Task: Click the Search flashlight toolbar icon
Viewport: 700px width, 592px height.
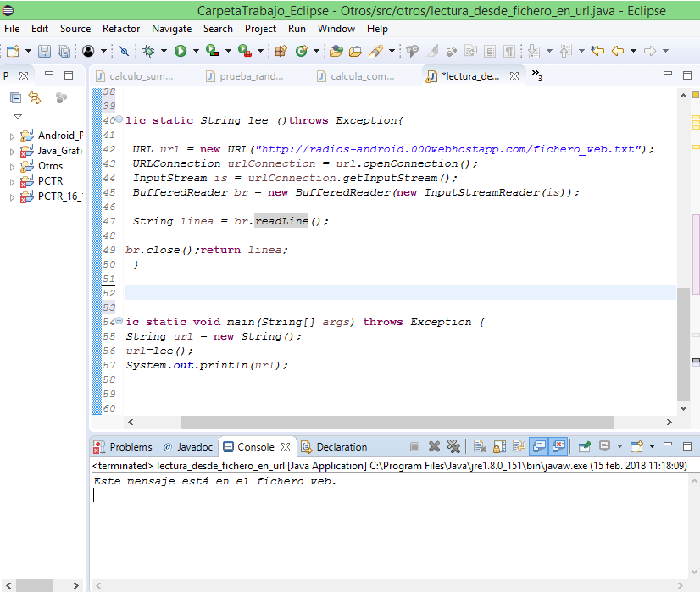Action: tap(376, 51)
